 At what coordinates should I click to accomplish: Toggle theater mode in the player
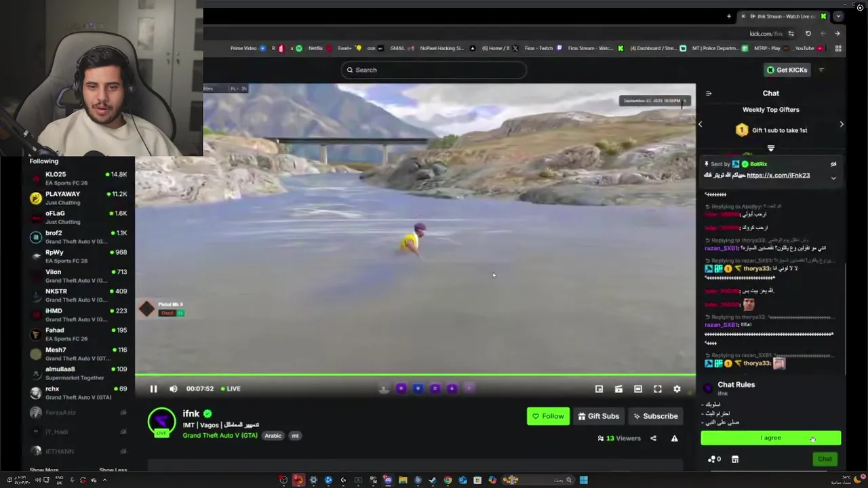tap(638, 389)
